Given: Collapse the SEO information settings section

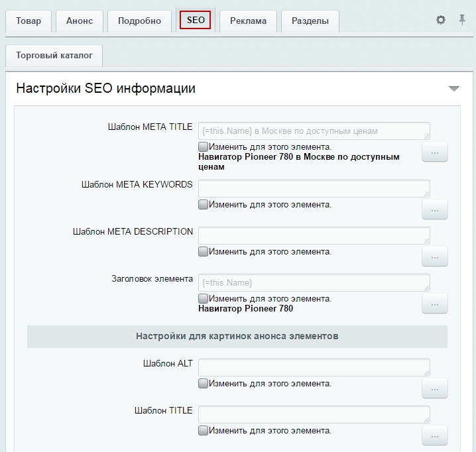Looking at the screenshot, I should click(453, 89).
